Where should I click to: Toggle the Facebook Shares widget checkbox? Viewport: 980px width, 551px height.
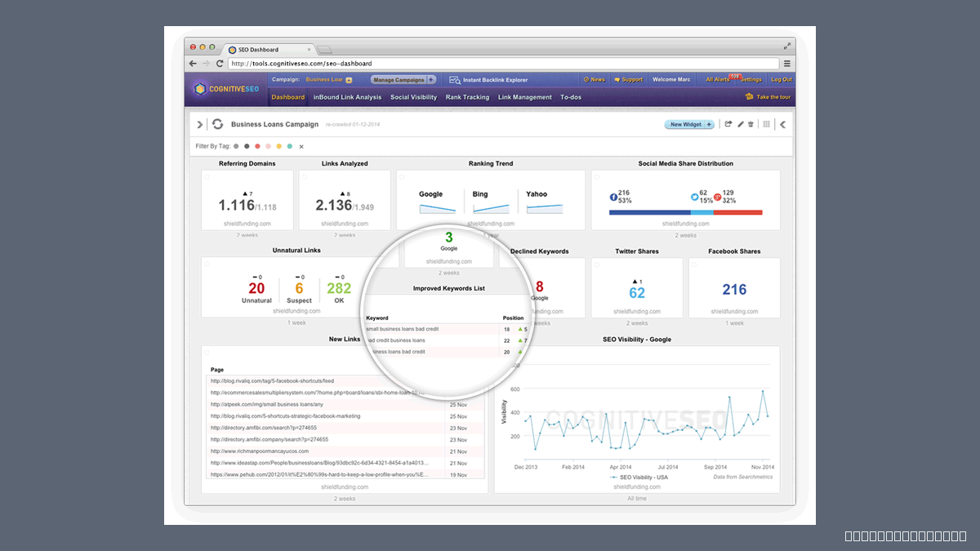[x=694, y=264]
